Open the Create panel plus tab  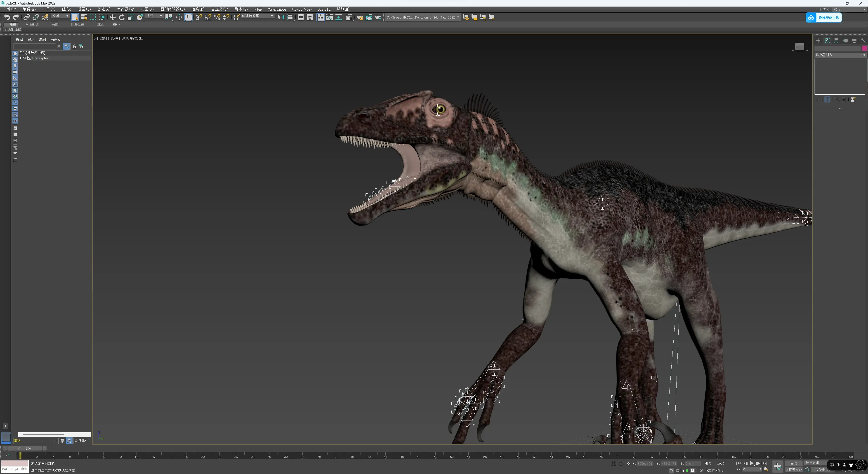click(818, 40)
